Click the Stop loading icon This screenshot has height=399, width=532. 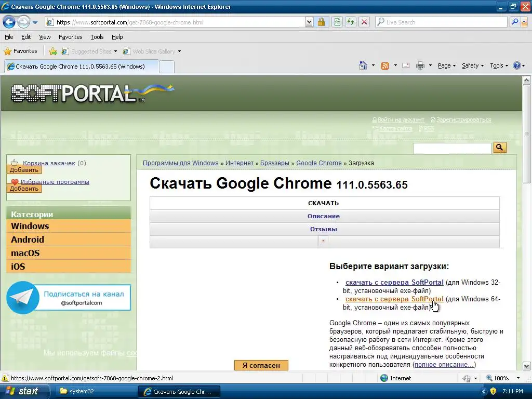pyautogui.click(x=364, y=22)
